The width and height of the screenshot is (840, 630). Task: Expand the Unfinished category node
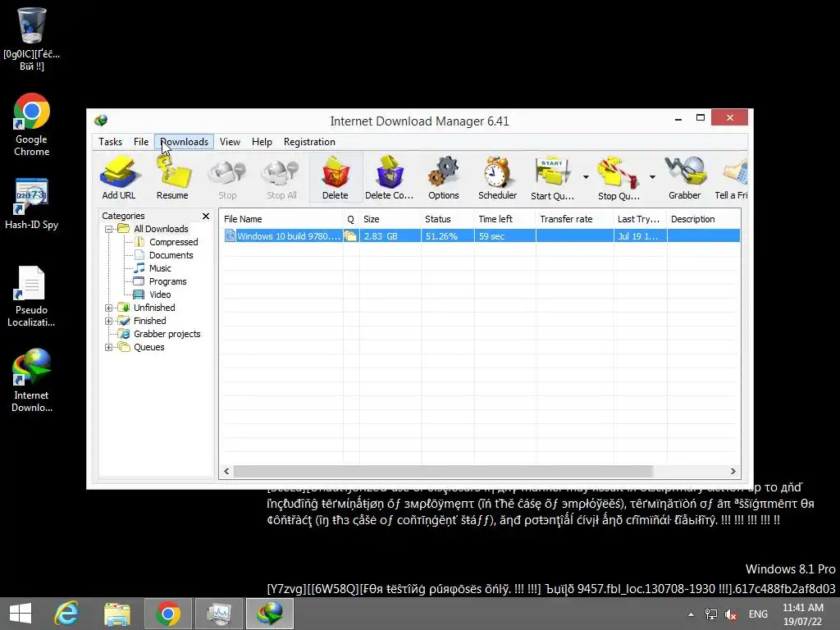click(x=109, y=308)
